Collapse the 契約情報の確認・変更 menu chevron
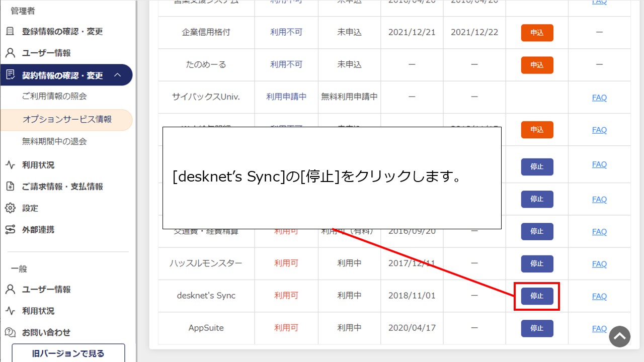This screenshot has width=644, height=362. click(118, 75)
